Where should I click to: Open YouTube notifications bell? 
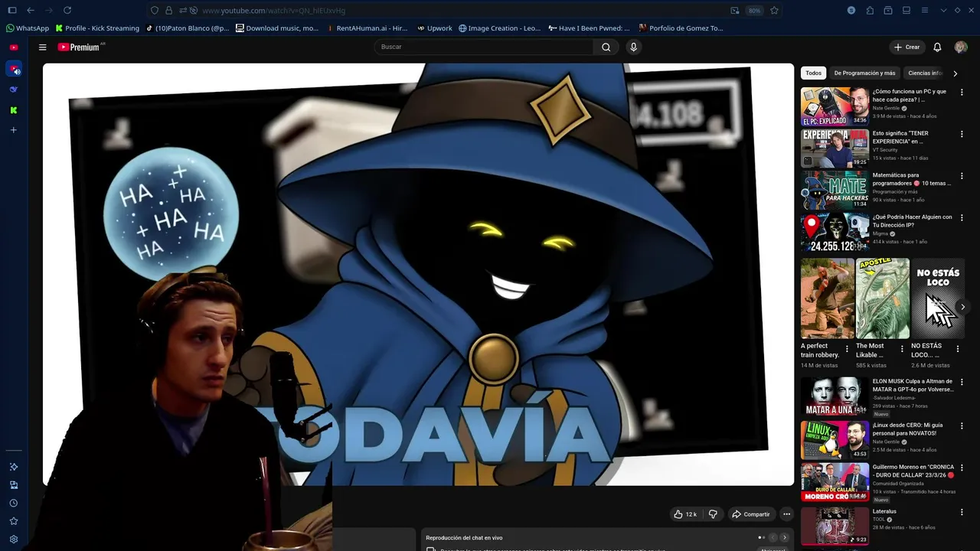click(937, 47)
